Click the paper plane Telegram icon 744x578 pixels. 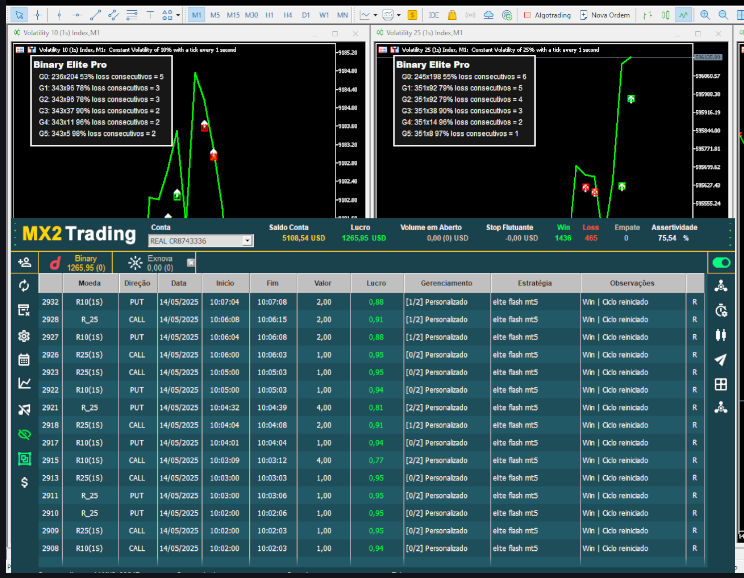pyautogui.click(x=721, y=360)
